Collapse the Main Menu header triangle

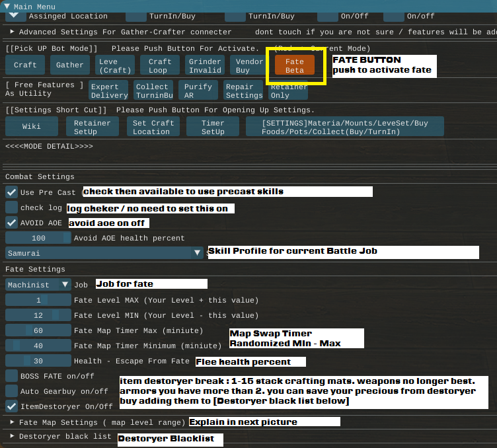tap(7, 6)
